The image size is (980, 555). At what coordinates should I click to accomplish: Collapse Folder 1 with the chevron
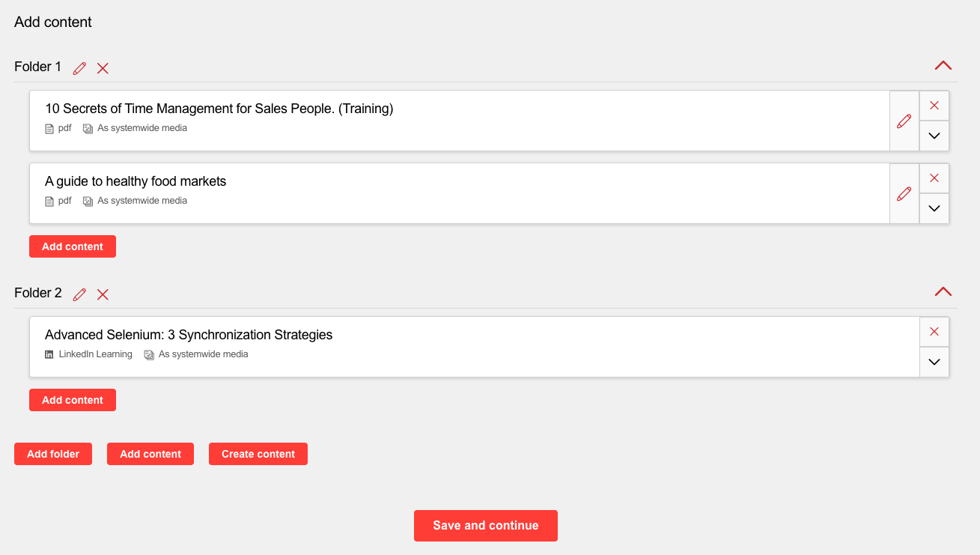point(943,66)
